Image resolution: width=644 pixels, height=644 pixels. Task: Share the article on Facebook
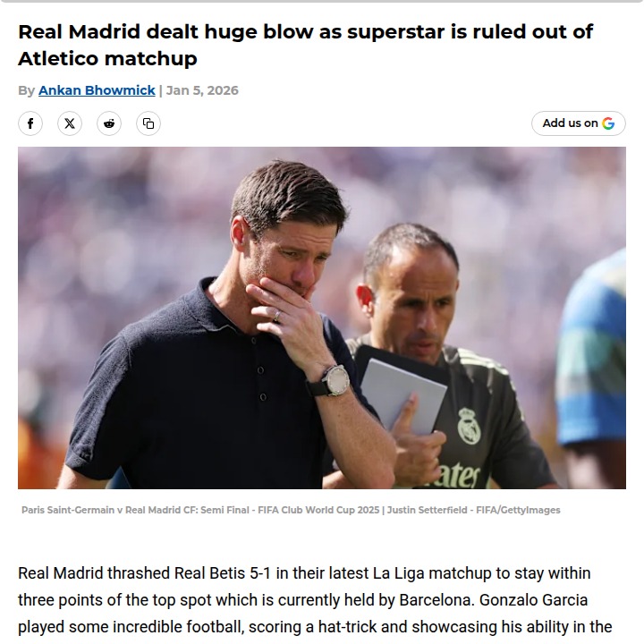pyautogui.click(x=30, y=123)
